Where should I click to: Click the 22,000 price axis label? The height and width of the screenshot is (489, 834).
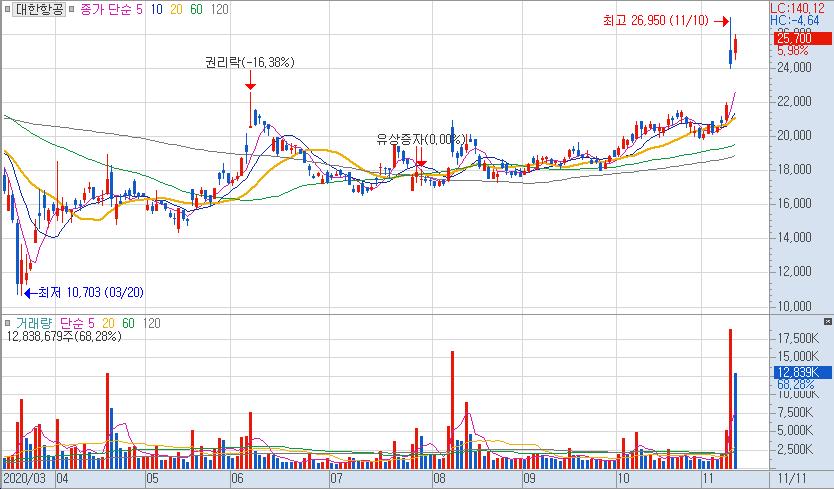[x=794, y=101]
